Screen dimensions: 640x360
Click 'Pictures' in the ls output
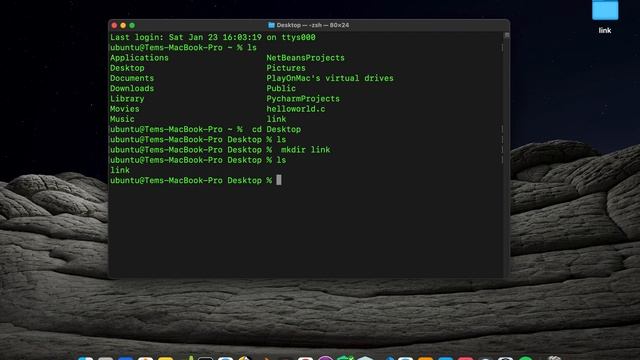(x=286, y=68)
